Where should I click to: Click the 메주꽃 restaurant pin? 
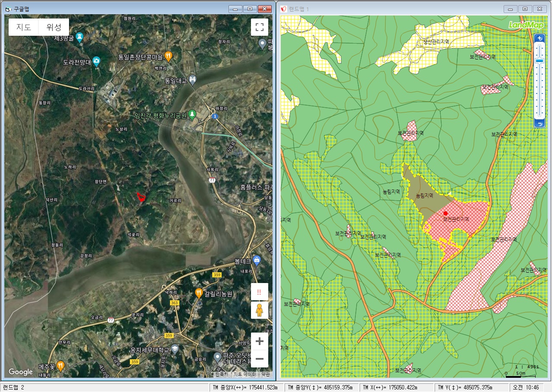pos(60,366)
